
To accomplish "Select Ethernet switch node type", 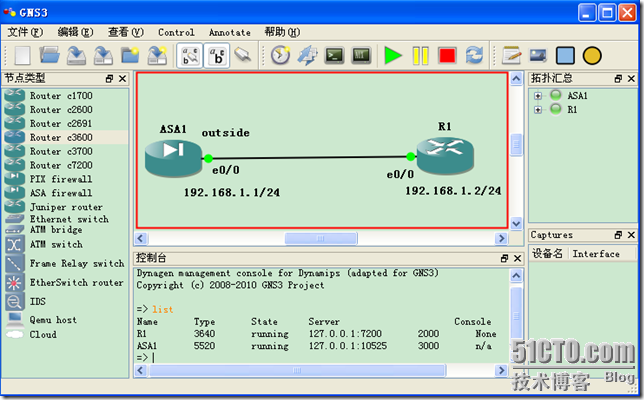I will pyautogui.click(x=65, y=219).
